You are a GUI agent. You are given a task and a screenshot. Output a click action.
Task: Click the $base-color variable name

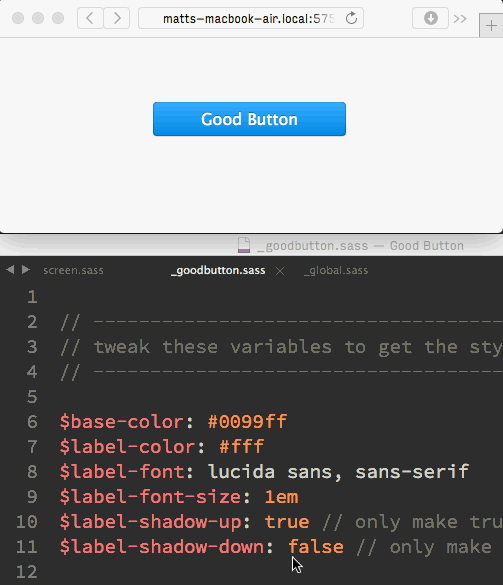click(122, 422)
